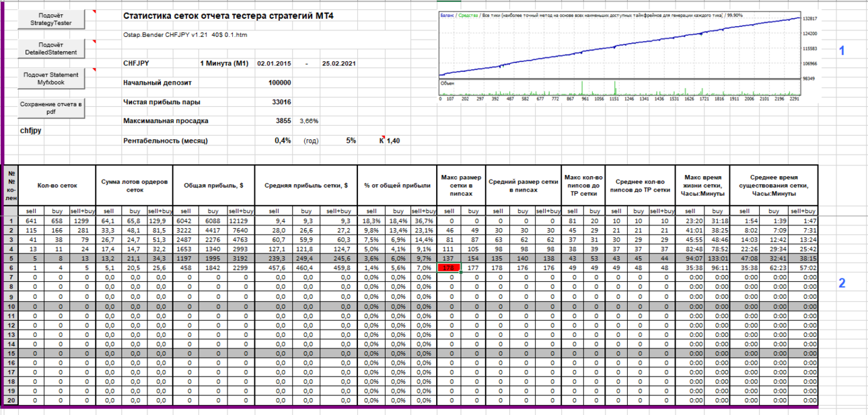Screen dimensions: 868x415
Task: Select the Начальный депозит label
Action: (x=157, y=83)
